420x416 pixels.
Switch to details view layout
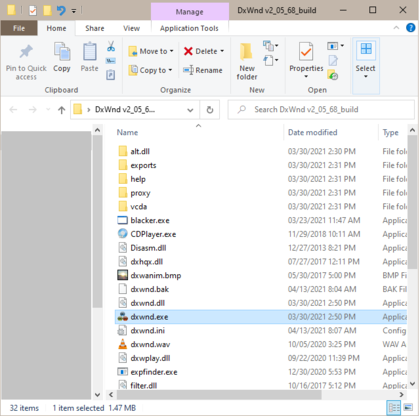(394, 407)
